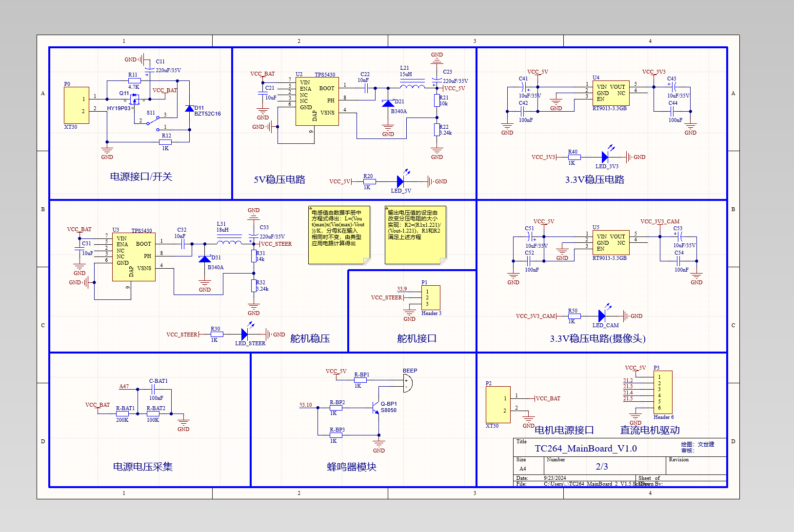The height and width of the screenshot is (532, 794).
Task: Click the D21 B340A Schottky diode symbol
Action: [x=388, y=103]
